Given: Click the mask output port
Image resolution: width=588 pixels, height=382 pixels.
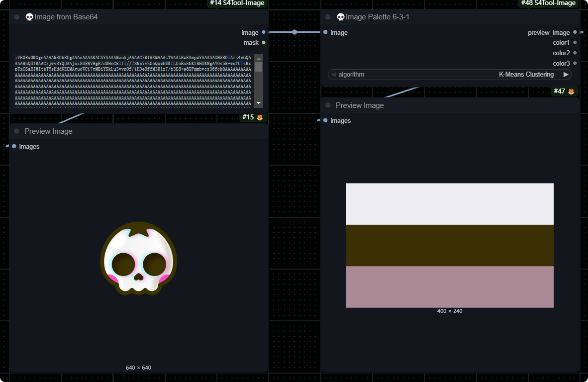Looking at the screenshot, I should 264,43.
